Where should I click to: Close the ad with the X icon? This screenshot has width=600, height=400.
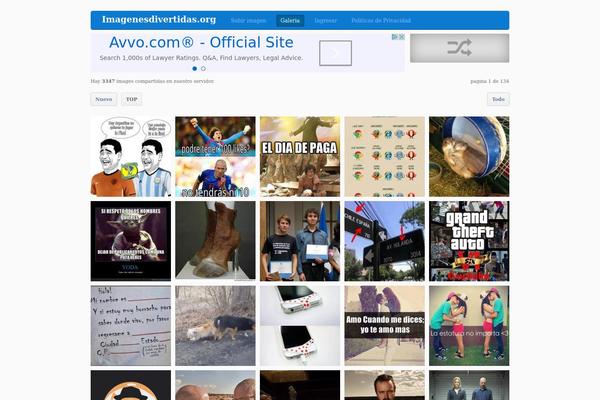click(x=402, y=37)
